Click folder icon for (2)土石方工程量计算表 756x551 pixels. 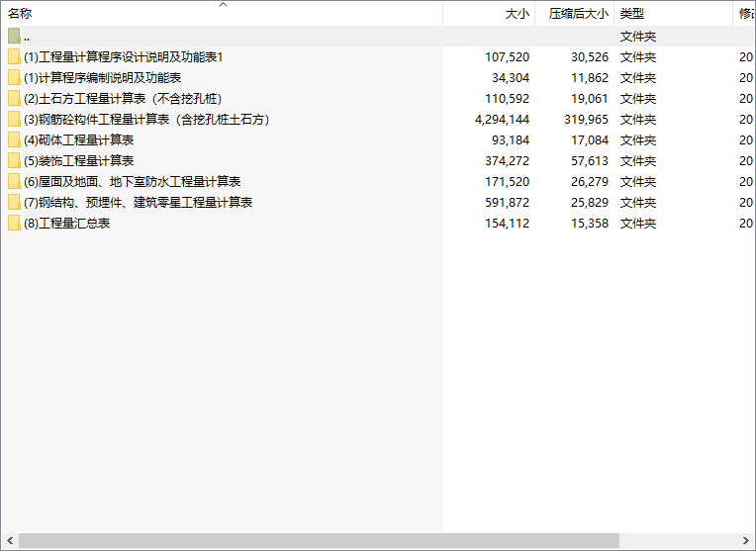pos(14,98)
